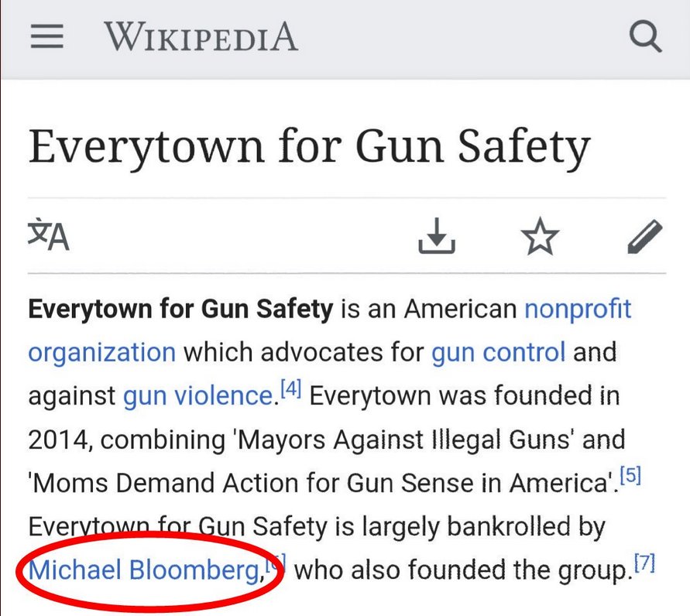Open the language selection icon

(49, 235)
